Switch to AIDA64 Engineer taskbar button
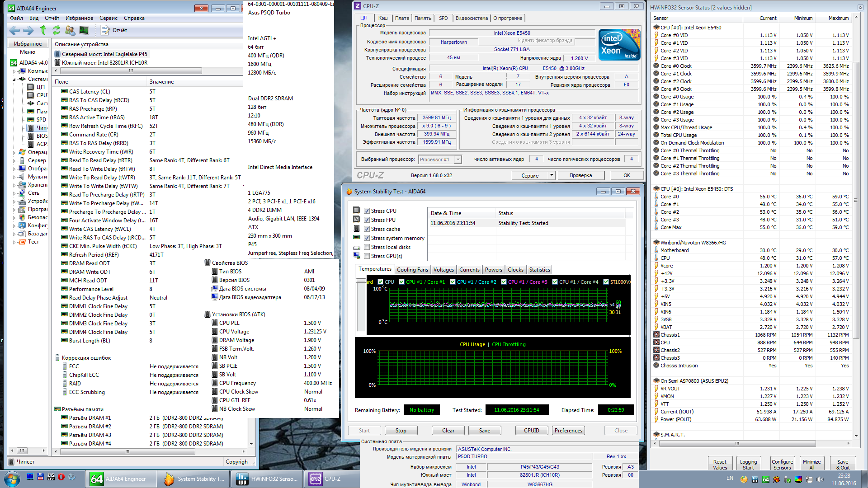Screen dimensions: 868x488 click(121, 479)
